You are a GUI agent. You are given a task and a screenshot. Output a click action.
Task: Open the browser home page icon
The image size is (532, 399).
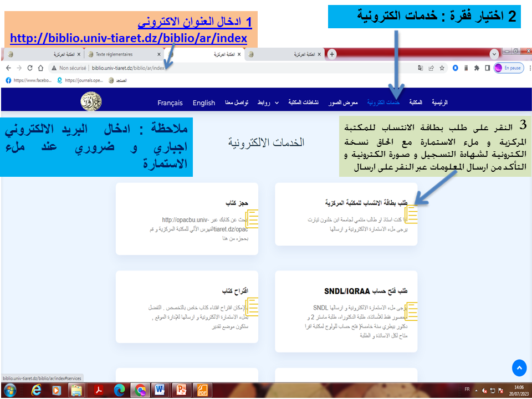(40, 68)
